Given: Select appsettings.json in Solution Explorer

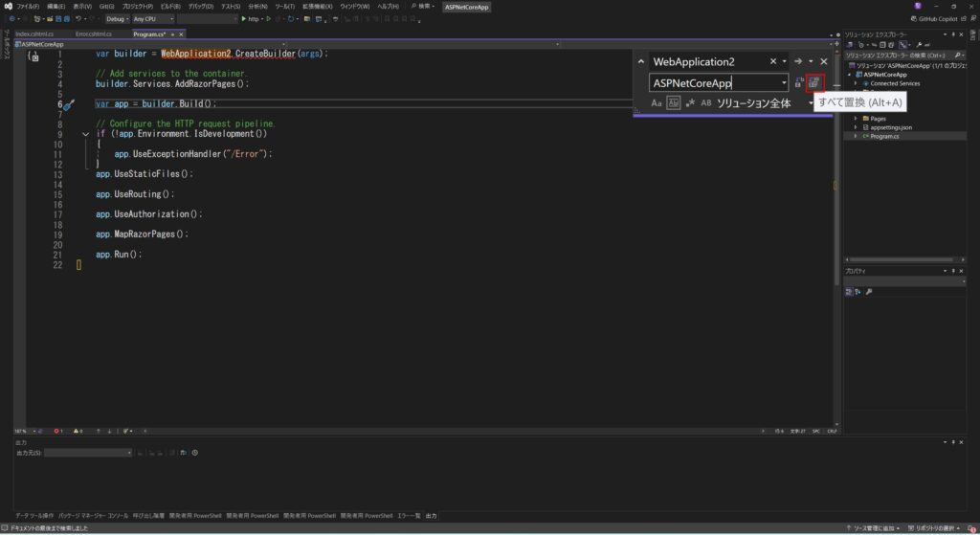Looking at the screenshot, I should [x=891, y=127].
